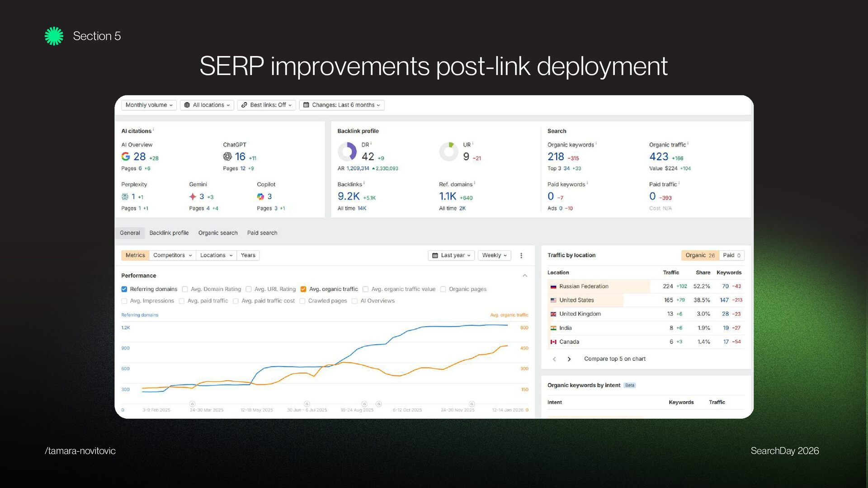Viewport: 868px width, 488px height.
Task: Uncheck the Referring domains checkbox
Action: [124, 289]
